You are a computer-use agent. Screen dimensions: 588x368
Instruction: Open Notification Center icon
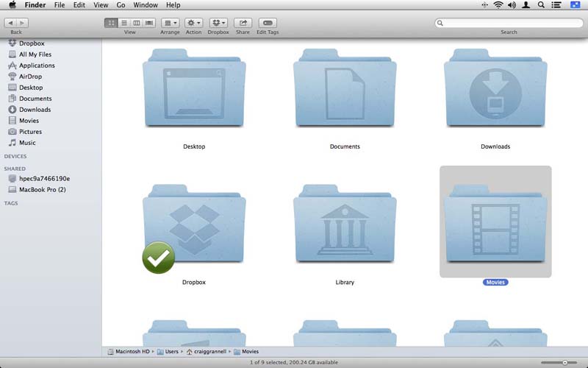click(556, 5)
